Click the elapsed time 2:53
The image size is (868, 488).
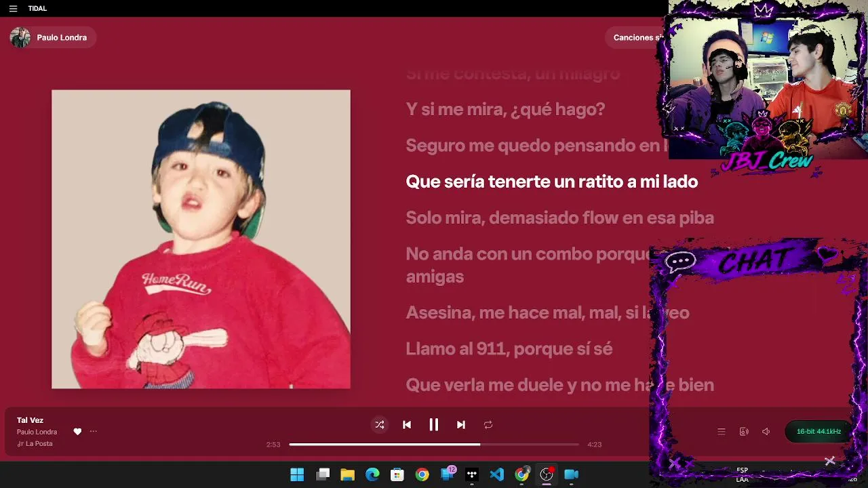(273, 445)
